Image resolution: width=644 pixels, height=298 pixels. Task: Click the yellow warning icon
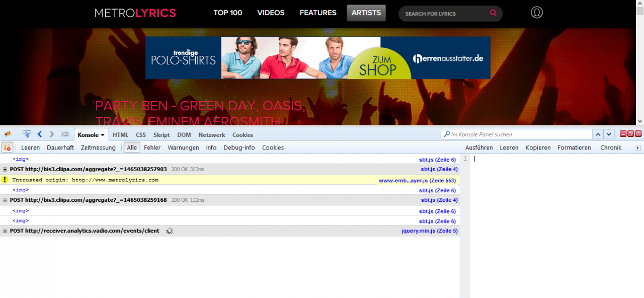pos(5,180)
